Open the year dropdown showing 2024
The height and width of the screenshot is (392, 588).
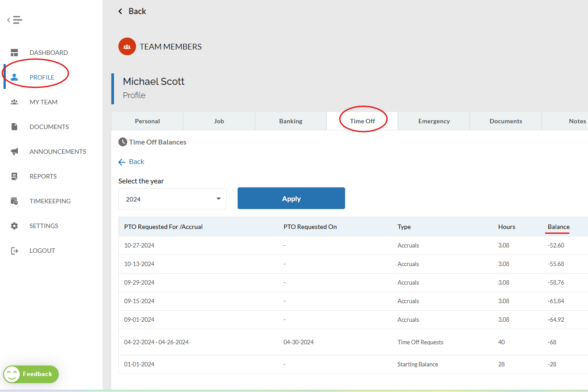pos(172,199)
